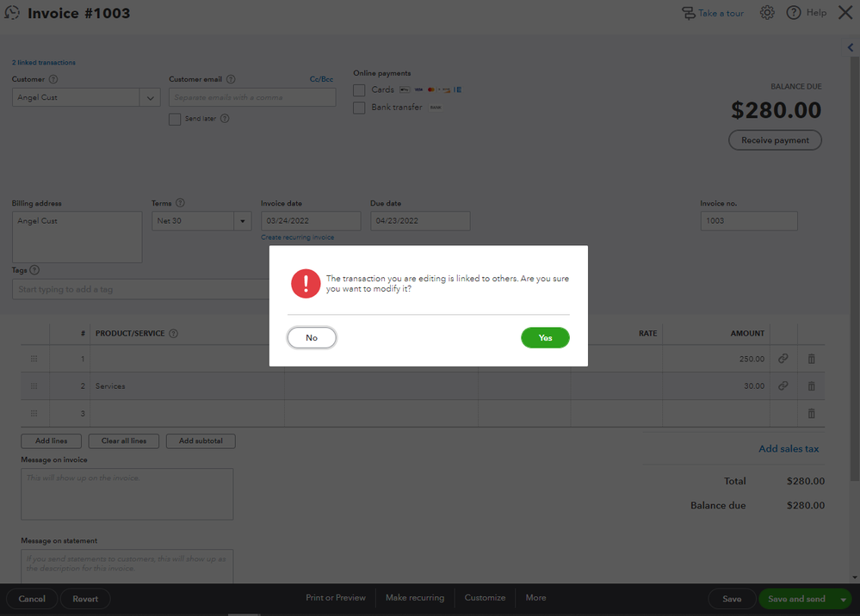860x616 pixels.
Task: Open Make recurring
Action: (x=415, y=597)
